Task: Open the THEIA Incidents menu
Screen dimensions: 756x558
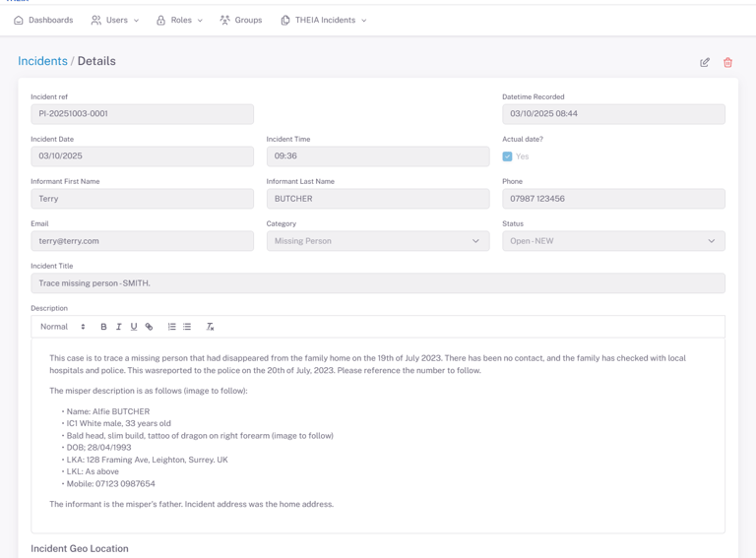Action: coord(324,20)
